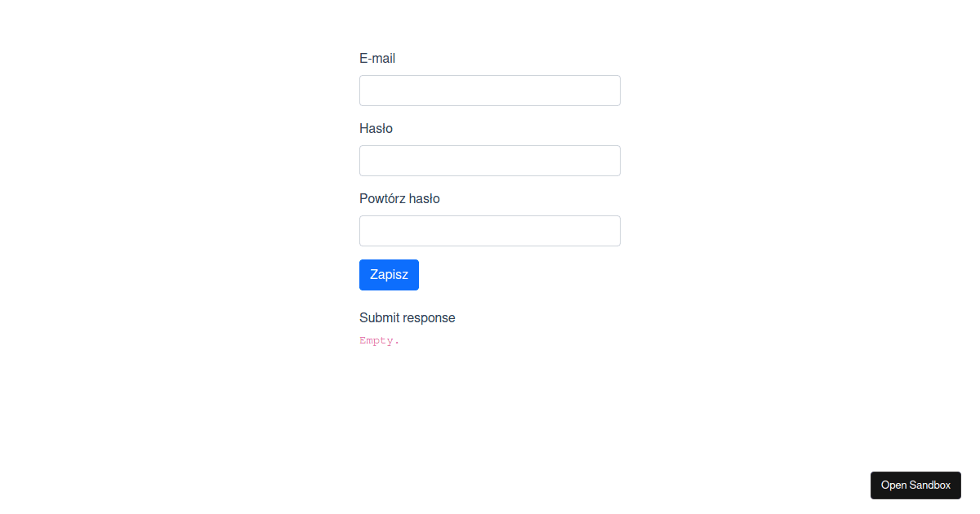This screenshot has width=980, height=514.
Task: Activate the first password textbox
Action: pos(490,161)
